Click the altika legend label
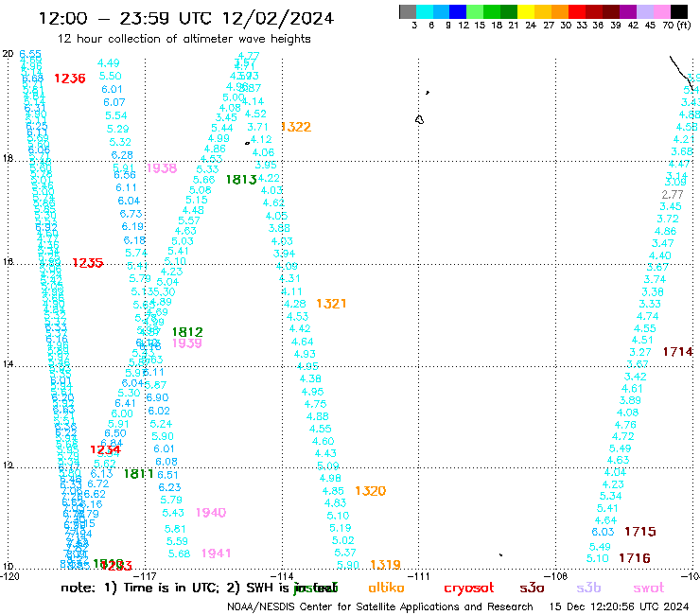 point(386,588)
